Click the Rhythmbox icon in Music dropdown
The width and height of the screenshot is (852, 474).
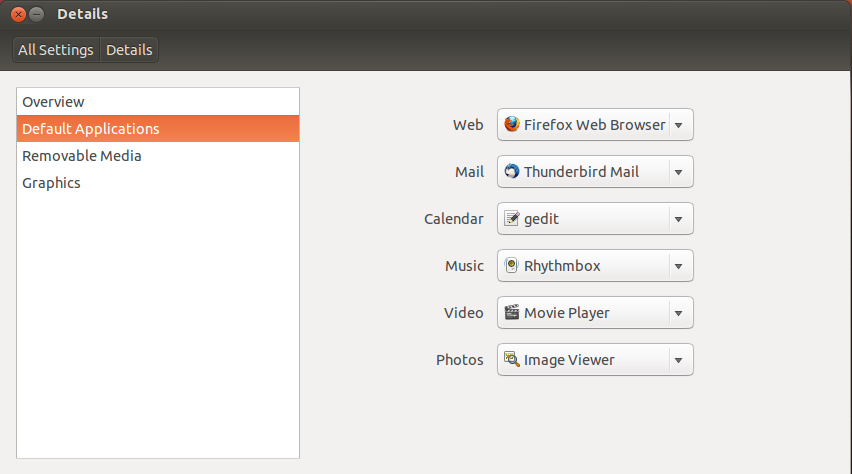pos(511,265)
